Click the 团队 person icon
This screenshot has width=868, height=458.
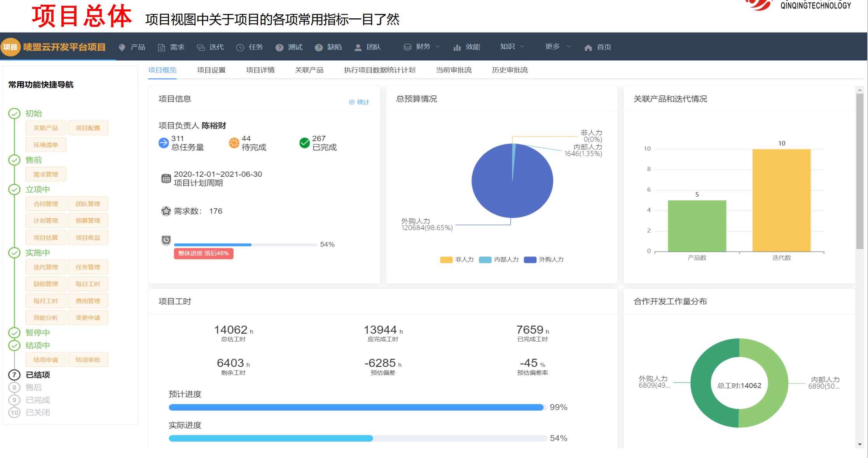[x=358, y=47]
